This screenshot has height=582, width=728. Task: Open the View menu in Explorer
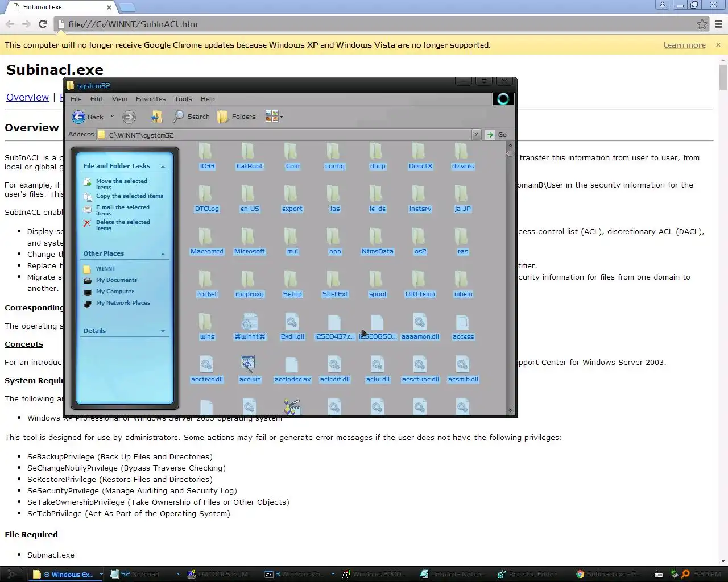click(119, 99)
